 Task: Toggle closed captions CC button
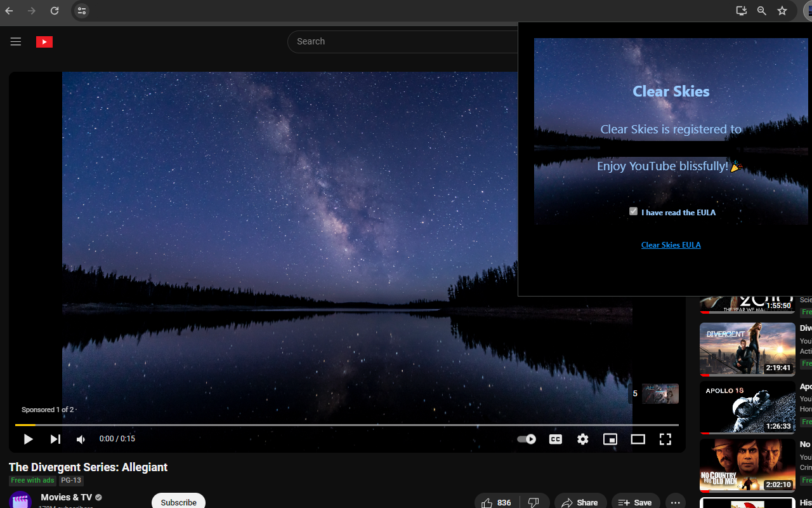(x=555, y=439)
